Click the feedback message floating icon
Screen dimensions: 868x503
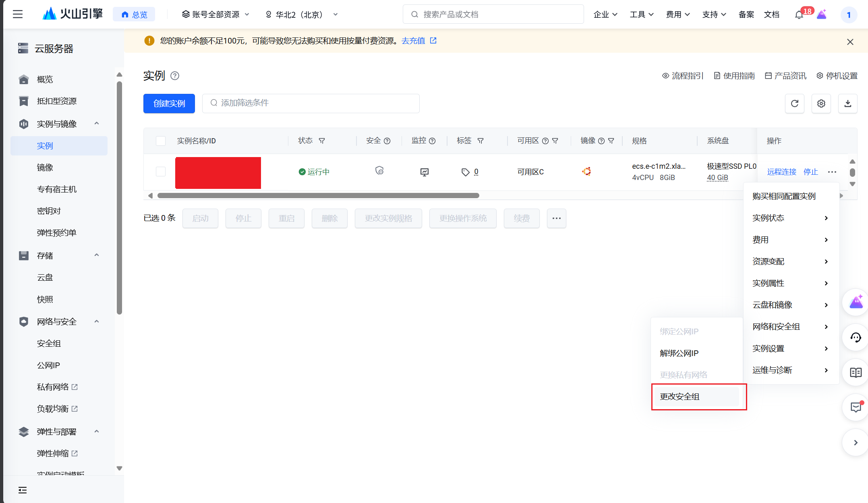pyautogui.click(x=856, y=407)
